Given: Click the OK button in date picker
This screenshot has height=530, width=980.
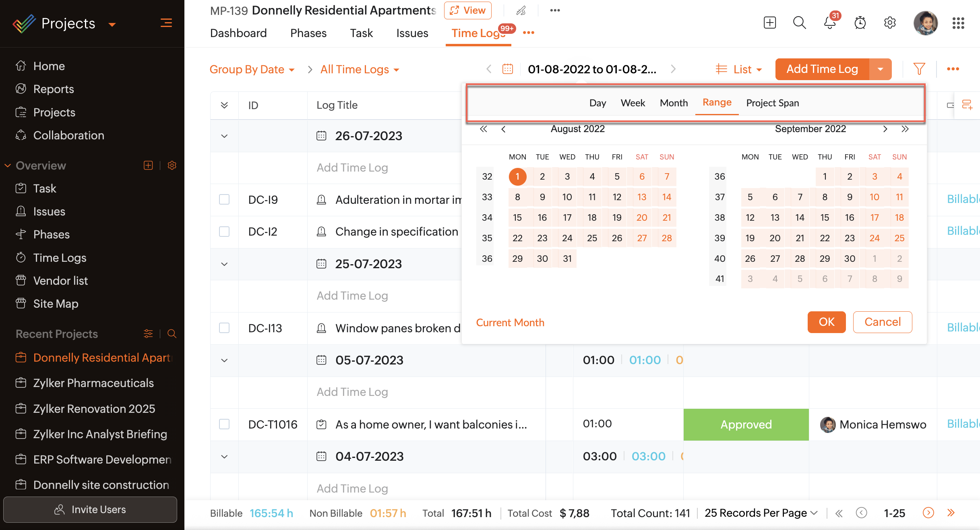Looking at the screenshot, I should pyautogui.click(x=826, y=322).
